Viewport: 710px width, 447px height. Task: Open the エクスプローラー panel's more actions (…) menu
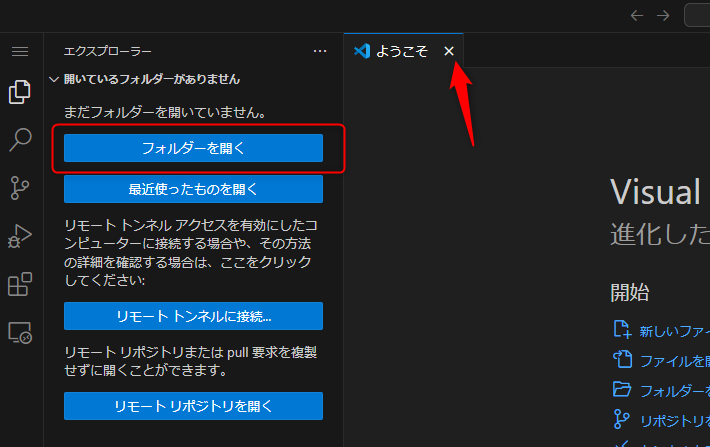[320, 50]
